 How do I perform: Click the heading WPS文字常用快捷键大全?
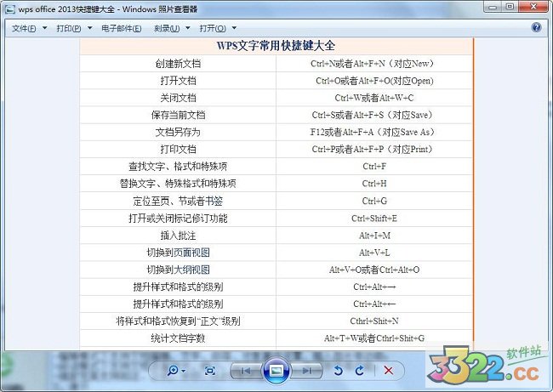coord(276,45)
